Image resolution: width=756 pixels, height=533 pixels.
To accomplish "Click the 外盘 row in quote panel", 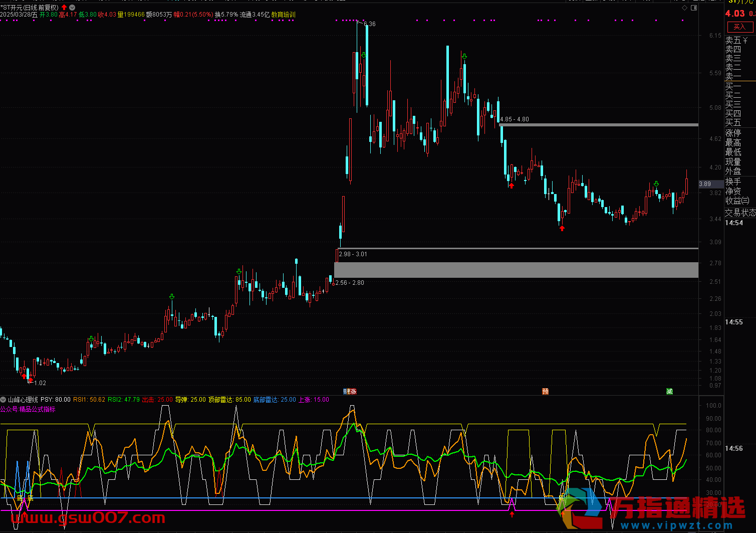I will 733,171.
